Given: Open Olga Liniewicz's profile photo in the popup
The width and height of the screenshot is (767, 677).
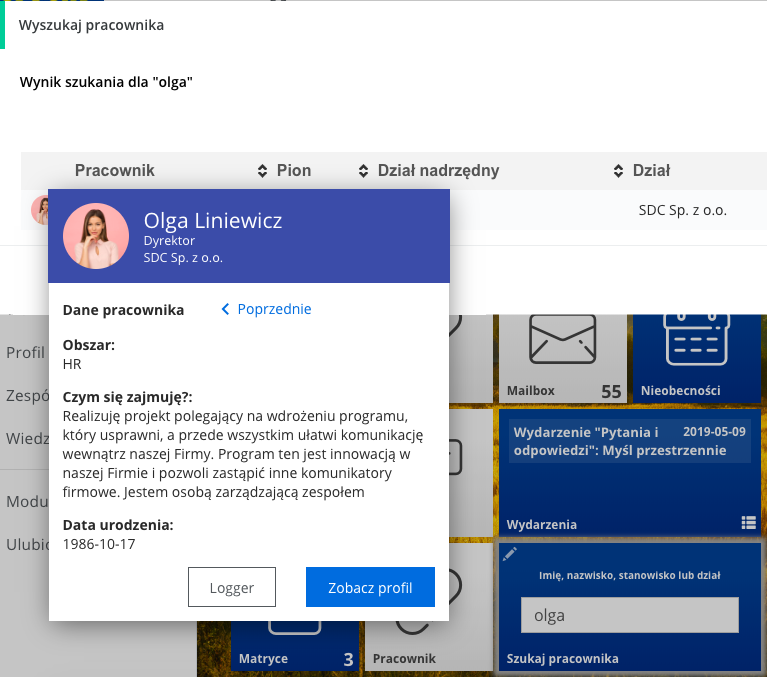Looking at the screenshot, I should (96, 236).
